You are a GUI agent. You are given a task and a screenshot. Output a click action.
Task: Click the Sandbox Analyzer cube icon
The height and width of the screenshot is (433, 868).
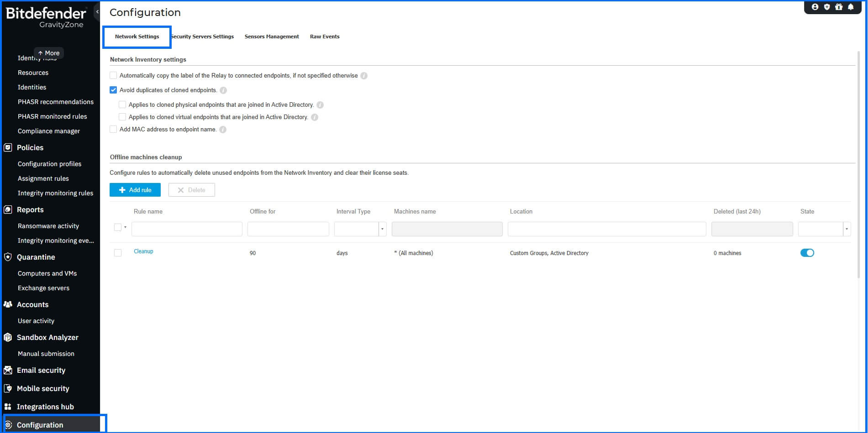pos(8,337)
